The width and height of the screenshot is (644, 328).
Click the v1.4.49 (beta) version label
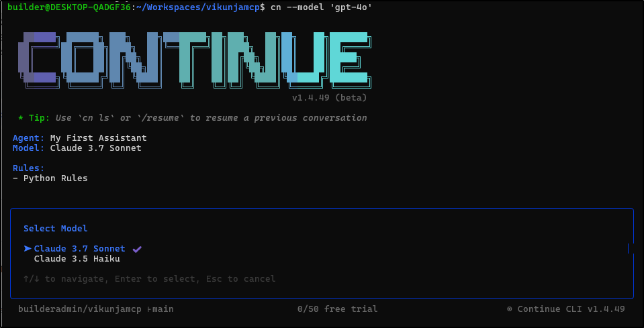coord(329,98)
